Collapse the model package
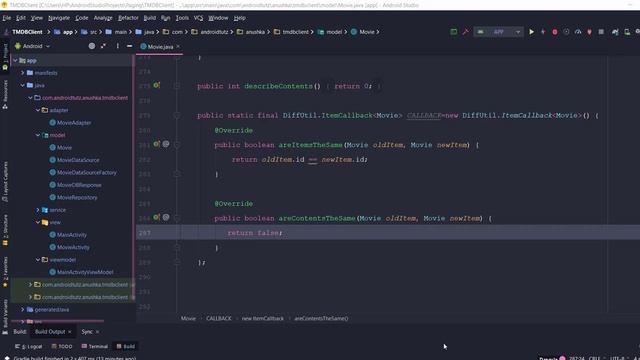The height and width of the screenshot is (360, 640). tap(38, 135)
